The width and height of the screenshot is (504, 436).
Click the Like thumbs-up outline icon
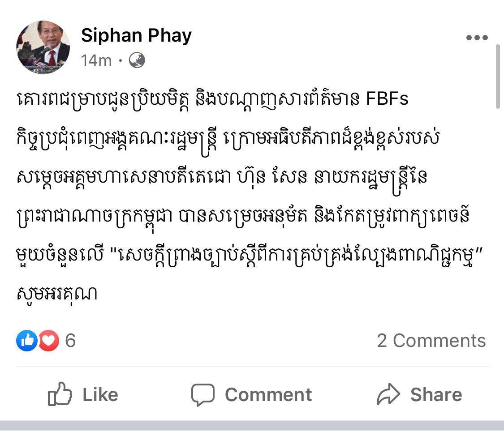(60, 394)
